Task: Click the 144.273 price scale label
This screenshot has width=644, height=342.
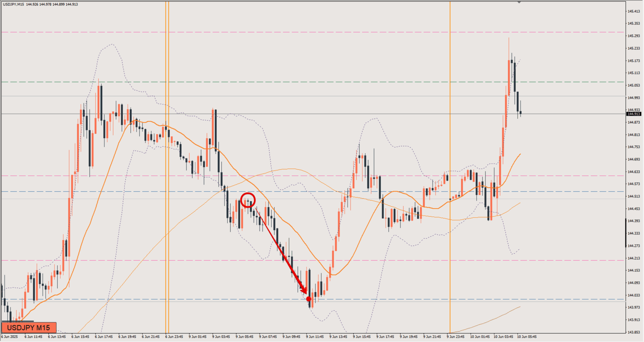Action: tap(634, 246)
